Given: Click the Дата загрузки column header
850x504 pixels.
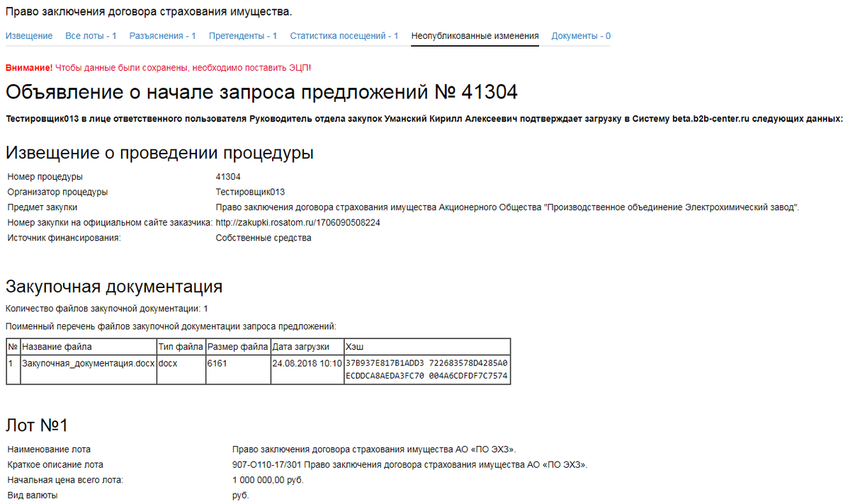Looking at the screenshot, I should pyautogui.click(x=301, y=347).
